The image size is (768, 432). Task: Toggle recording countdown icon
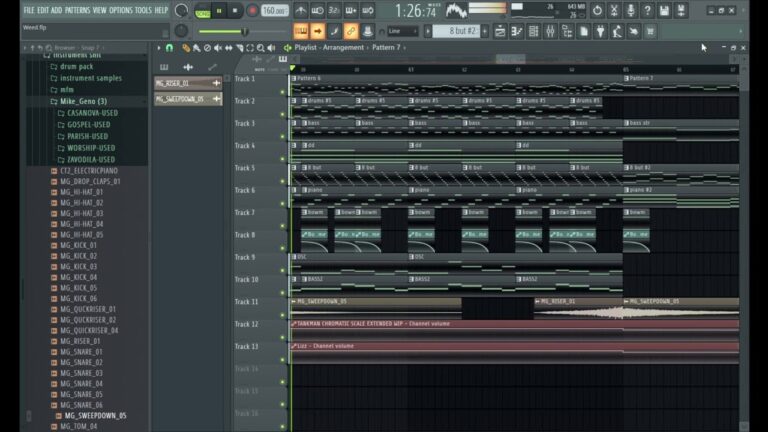tap(334, 11)
